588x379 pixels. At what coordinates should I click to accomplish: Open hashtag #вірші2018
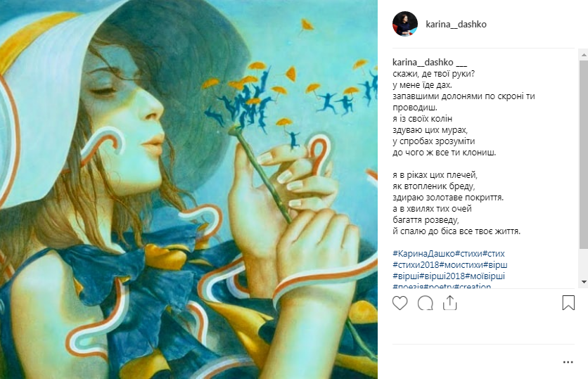(x=442, y=276)
